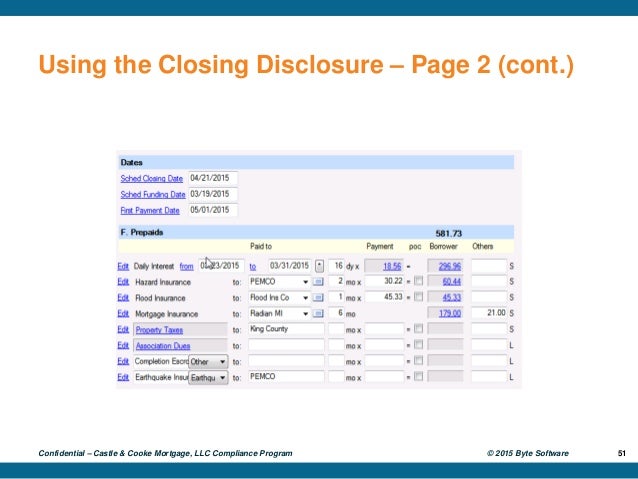Click Flood Insurance months field showing 1
638x479 pixels.
(x=336, y=297)
